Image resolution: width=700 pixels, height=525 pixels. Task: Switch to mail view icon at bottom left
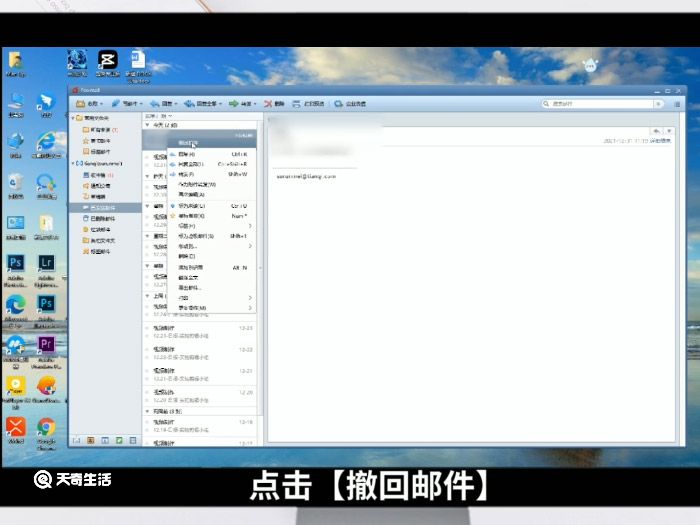click(76, 441)
